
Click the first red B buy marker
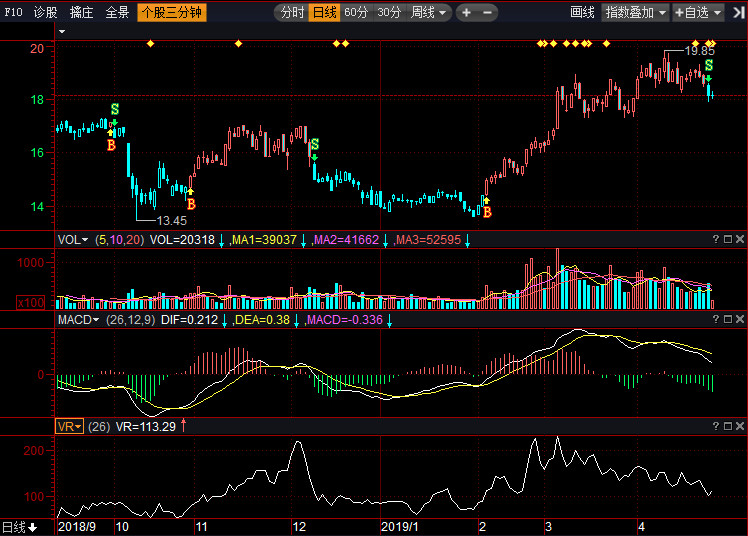(111, 146)
